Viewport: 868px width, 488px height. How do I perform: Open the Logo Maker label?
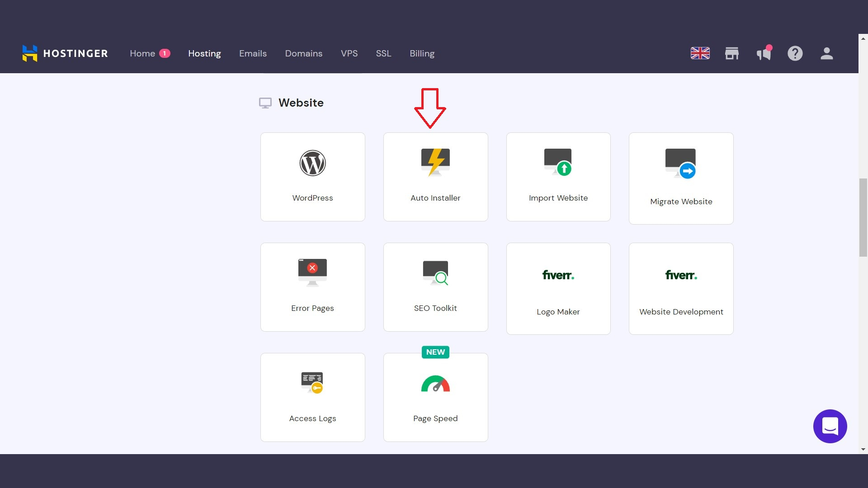(x=558, y=312)
